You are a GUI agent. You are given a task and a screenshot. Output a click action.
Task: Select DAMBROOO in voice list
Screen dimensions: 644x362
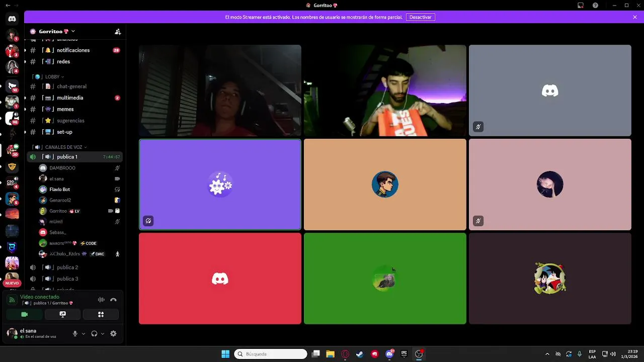tap(79, 168)
